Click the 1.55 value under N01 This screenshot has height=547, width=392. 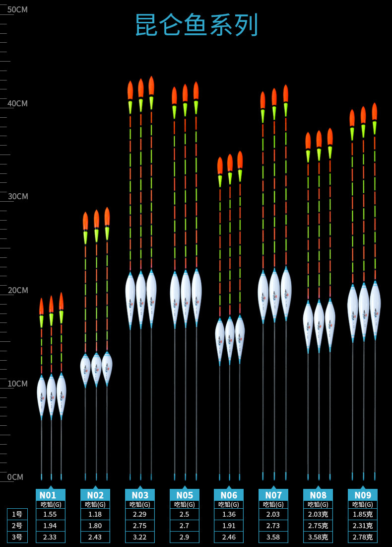point(51,514)
